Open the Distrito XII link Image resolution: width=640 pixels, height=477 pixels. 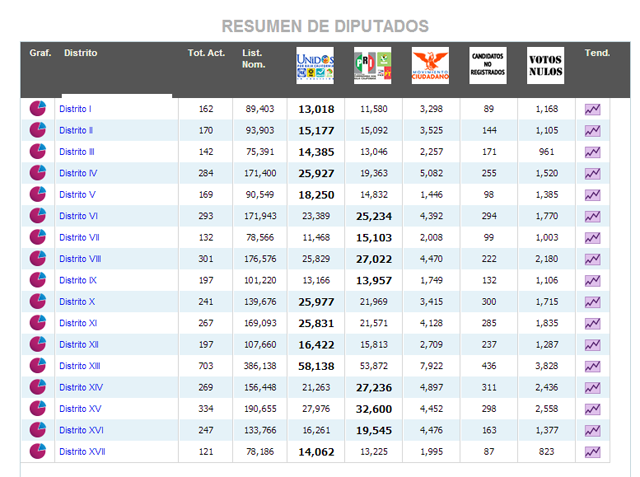tap(78, 345)
